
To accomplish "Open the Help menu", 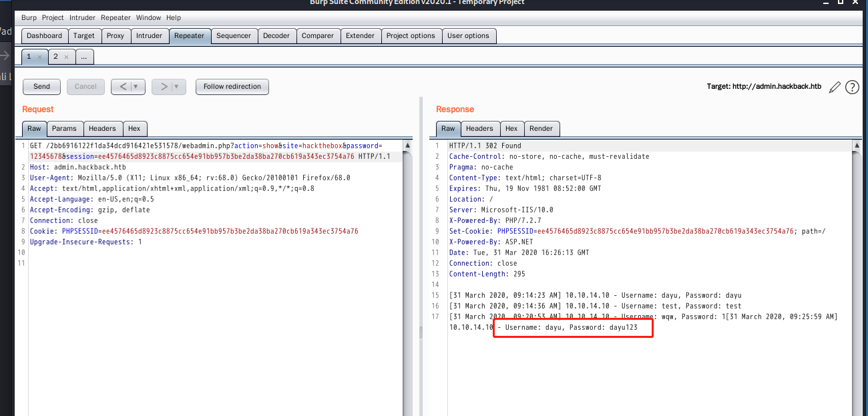I will click(174, 17).
